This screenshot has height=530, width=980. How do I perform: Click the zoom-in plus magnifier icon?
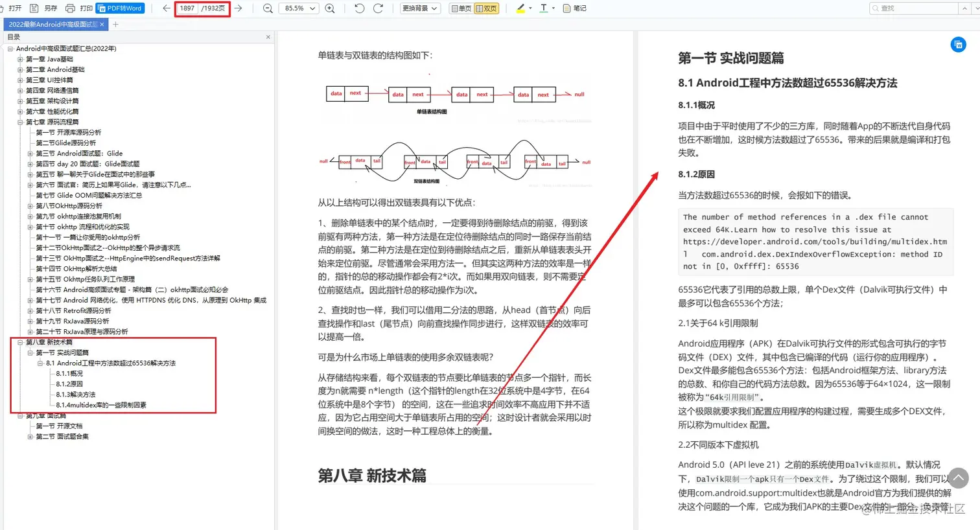click(330, 8)
